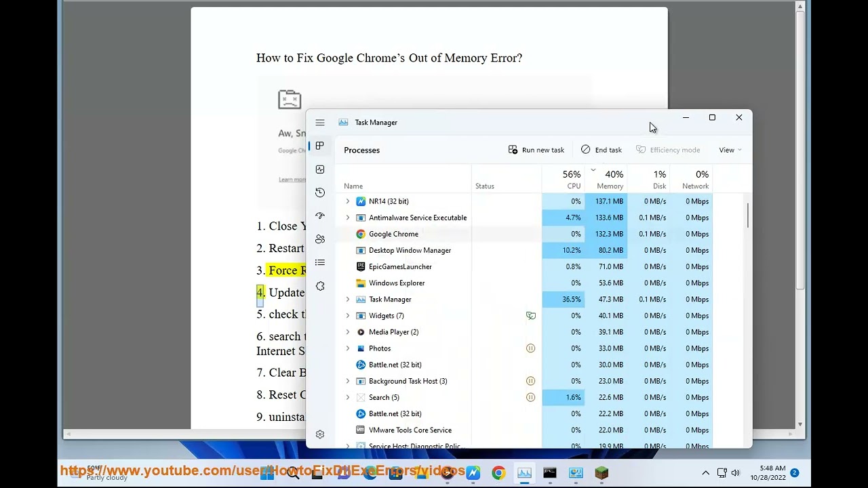Screen dimensions: 868x488
Task: Expand the Photos process group
Action: 348,348
